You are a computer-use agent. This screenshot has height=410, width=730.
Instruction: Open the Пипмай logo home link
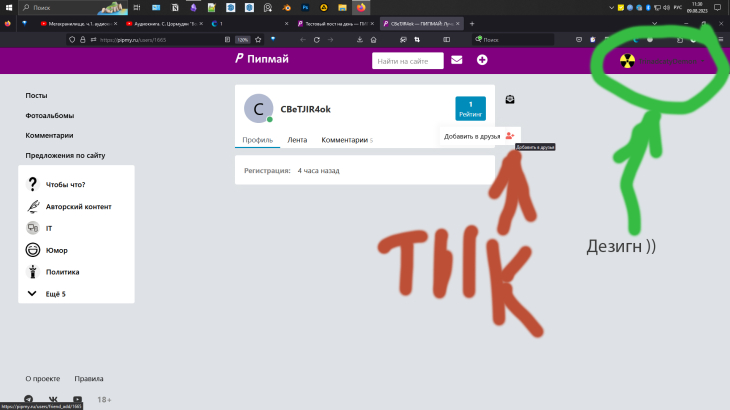[262, 59]
